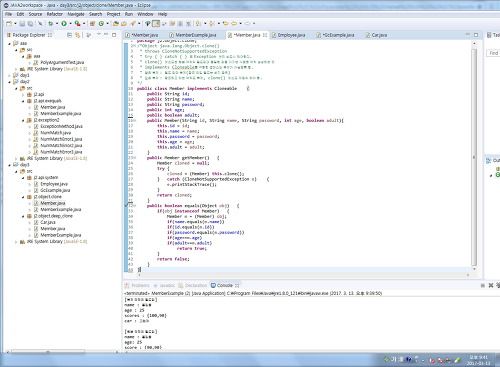Switch to the MemberExample.java editor tab
The height and width of the screenshot is (367, 500).
[x=193, y=35]
